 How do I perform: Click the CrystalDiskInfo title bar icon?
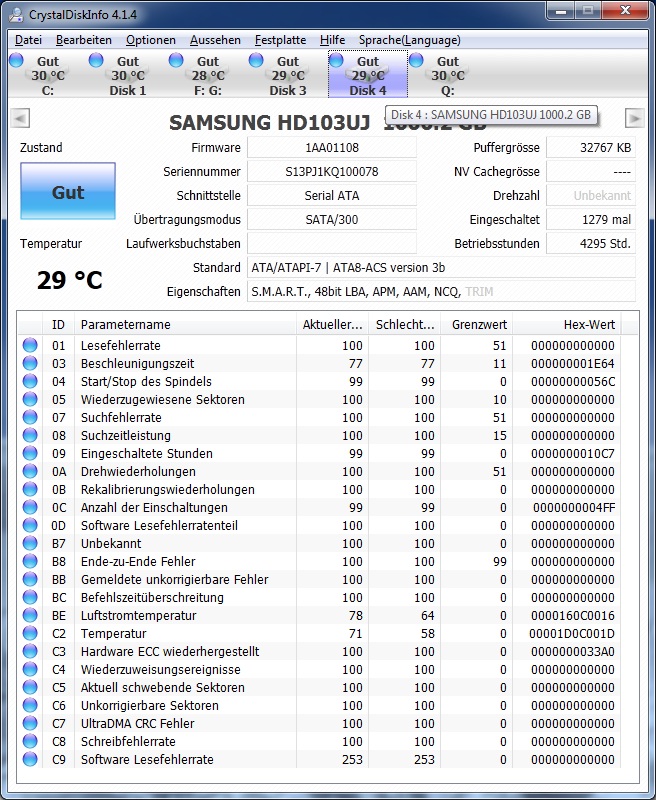(16, 14)
